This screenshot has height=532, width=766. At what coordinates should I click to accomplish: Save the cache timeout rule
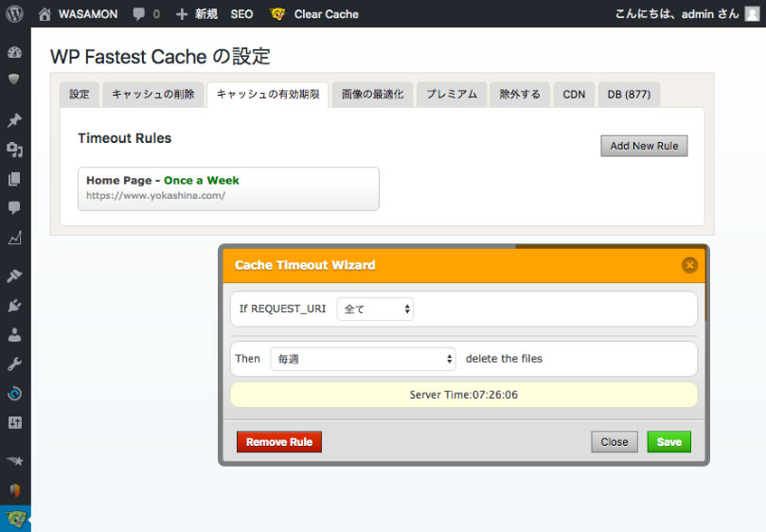[668, 442]
